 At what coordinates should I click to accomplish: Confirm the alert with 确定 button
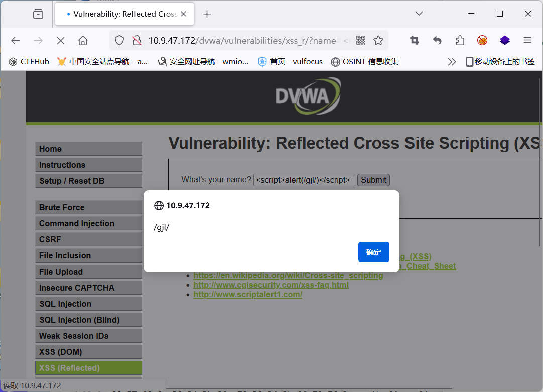tap(374, 252)
